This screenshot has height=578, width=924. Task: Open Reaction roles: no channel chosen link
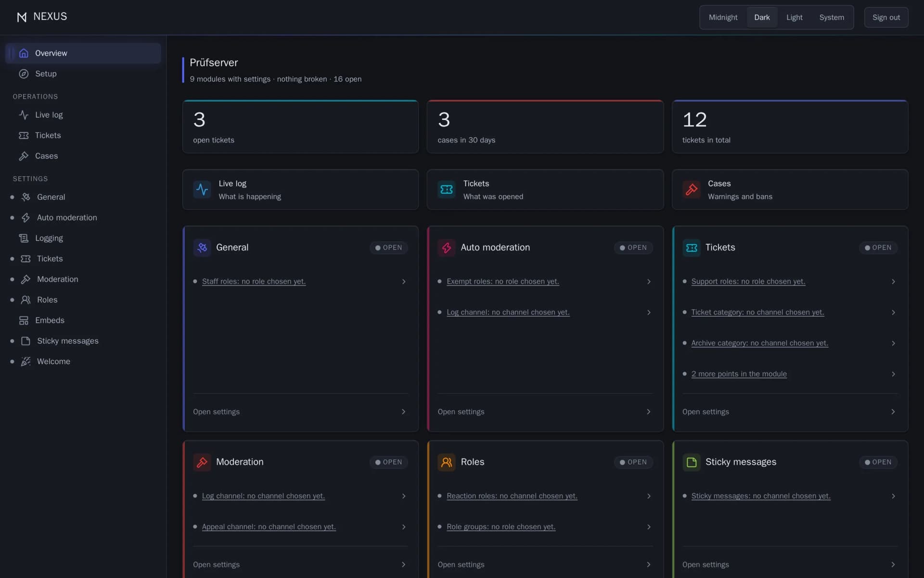tap(512, 496)
